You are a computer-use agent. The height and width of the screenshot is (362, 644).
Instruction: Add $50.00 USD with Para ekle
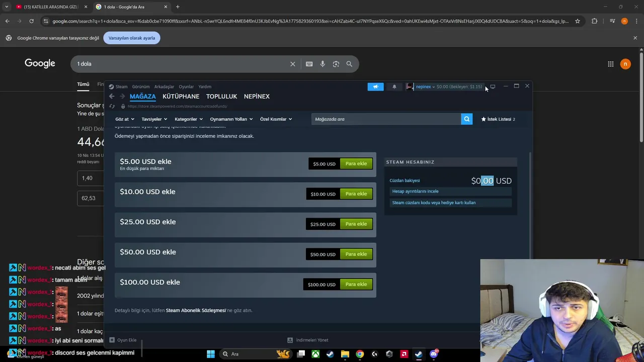pos(356,254)
